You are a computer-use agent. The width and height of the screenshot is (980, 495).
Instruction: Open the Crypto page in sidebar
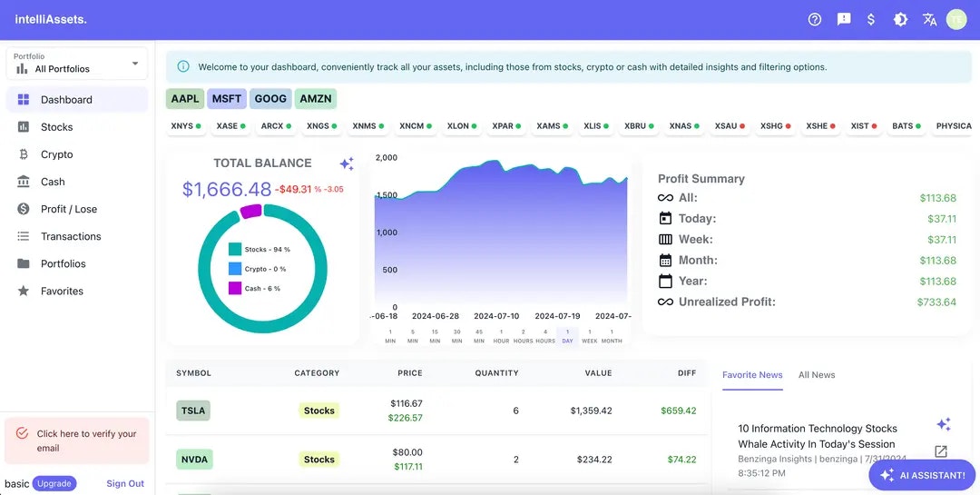77,154
